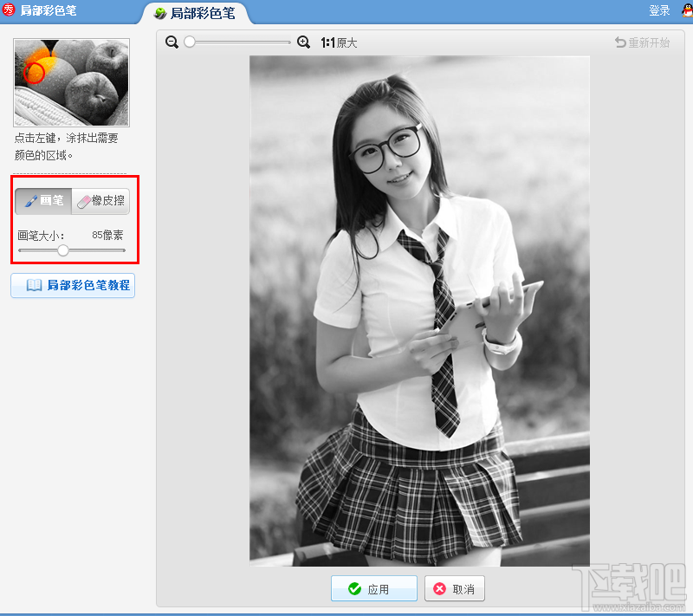The height and width of the screenshot is (616, 693).
Task: Click 重新开始 to restart the edit
Action: [x=650, y=41]
